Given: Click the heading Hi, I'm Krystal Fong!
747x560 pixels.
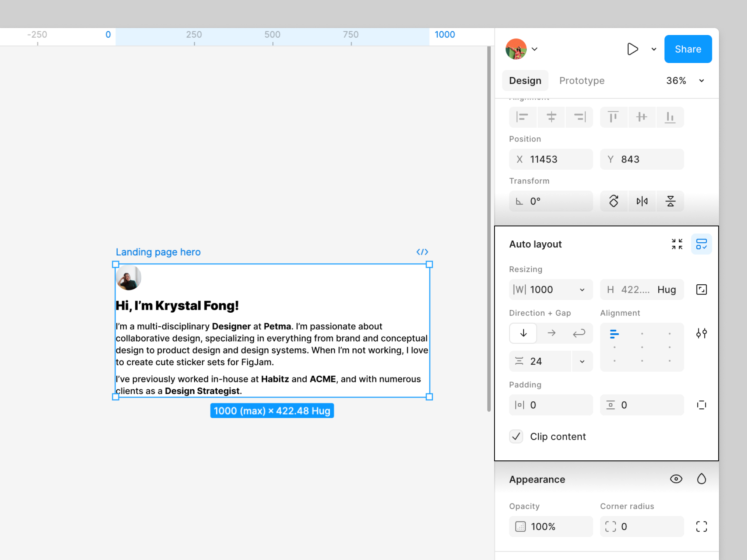Looking at the screenshot, I should pos(177,306).
